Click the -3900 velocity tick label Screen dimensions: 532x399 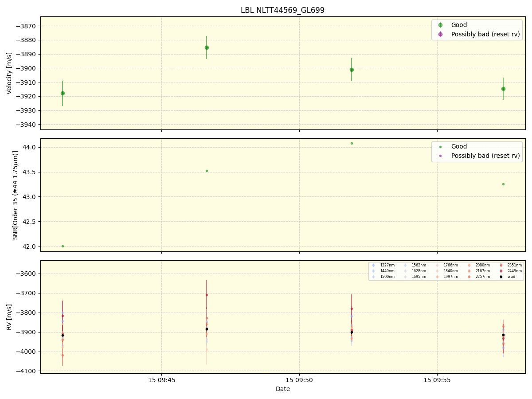pyautogui.click(x=27, y=68)
